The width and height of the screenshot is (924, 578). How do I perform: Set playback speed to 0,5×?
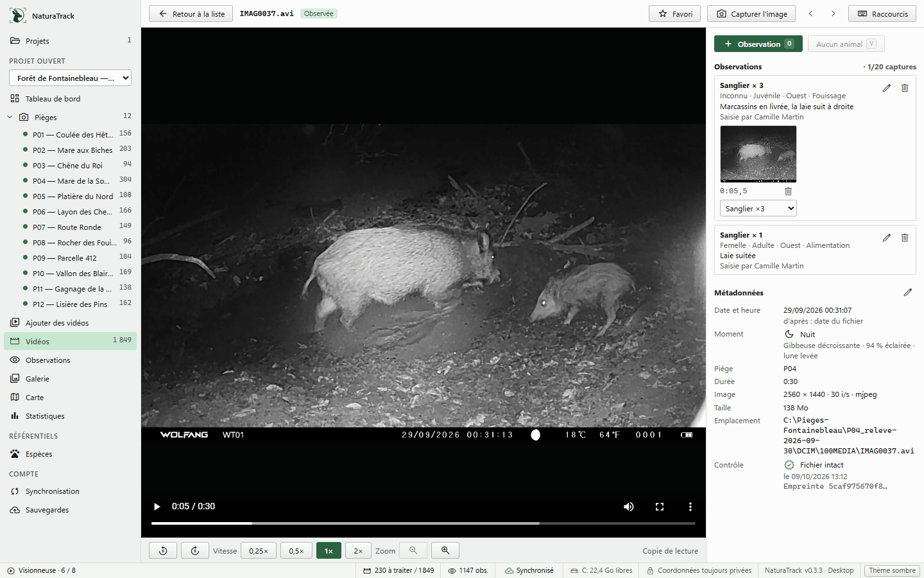(x=296, y=550)
